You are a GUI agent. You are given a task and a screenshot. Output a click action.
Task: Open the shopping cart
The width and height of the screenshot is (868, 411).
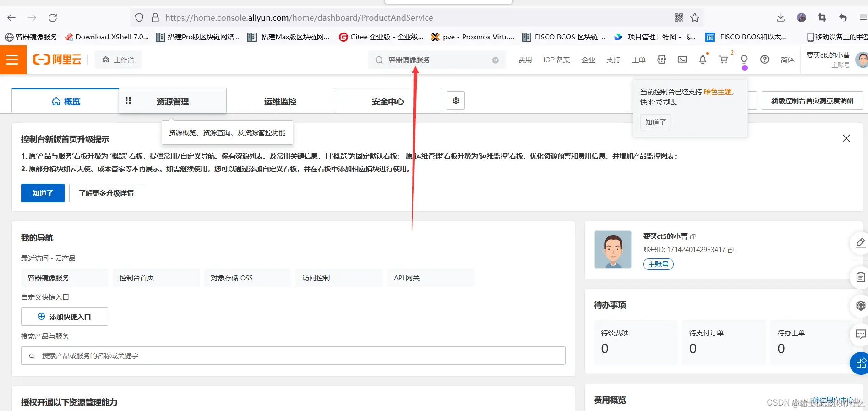pos(723,60)
